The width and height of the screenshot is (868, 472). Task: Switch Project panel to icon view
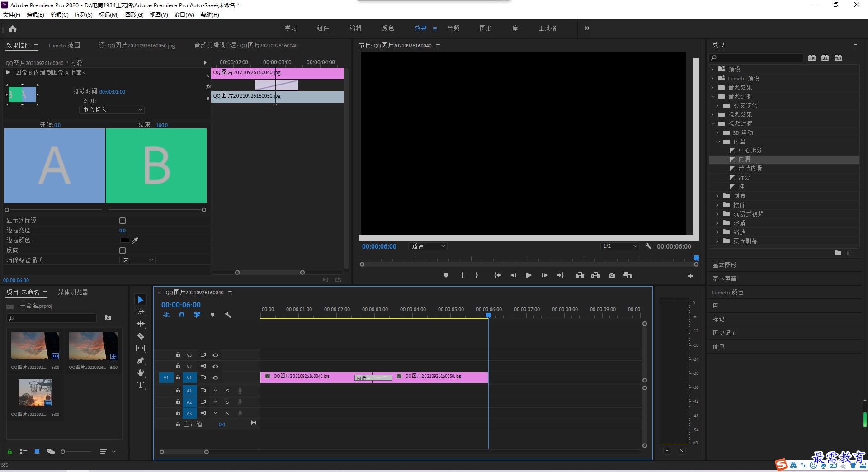coord(37,452)
